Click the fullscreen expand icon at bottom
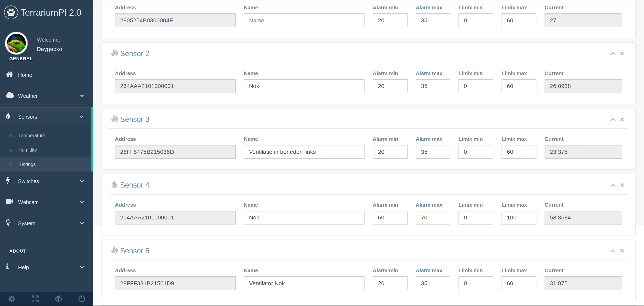 click(35, 299)
